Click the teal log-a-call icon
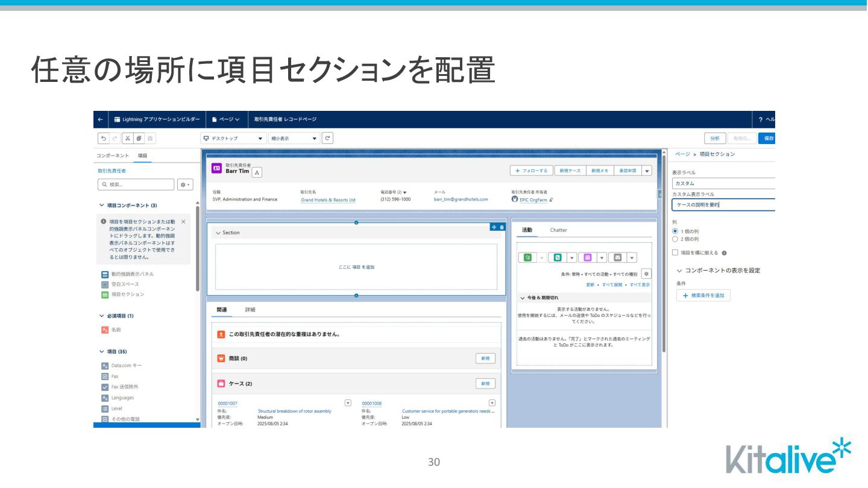This screenshot has width=868, height=488. point(558,257)
